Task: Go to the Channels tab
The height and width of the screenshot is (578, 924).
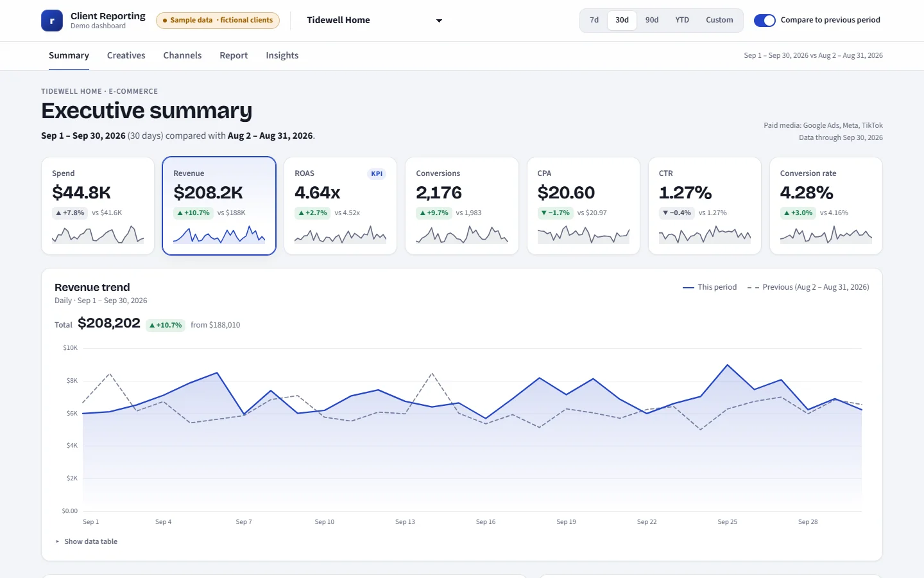Action: pos(182,56)
